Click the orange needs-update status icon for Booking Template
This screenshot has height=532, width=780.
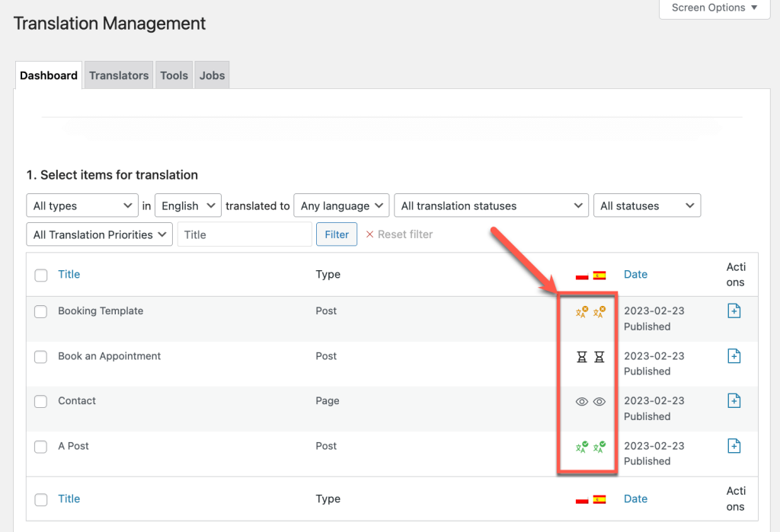pyautogui.click(x=581, y=311)
